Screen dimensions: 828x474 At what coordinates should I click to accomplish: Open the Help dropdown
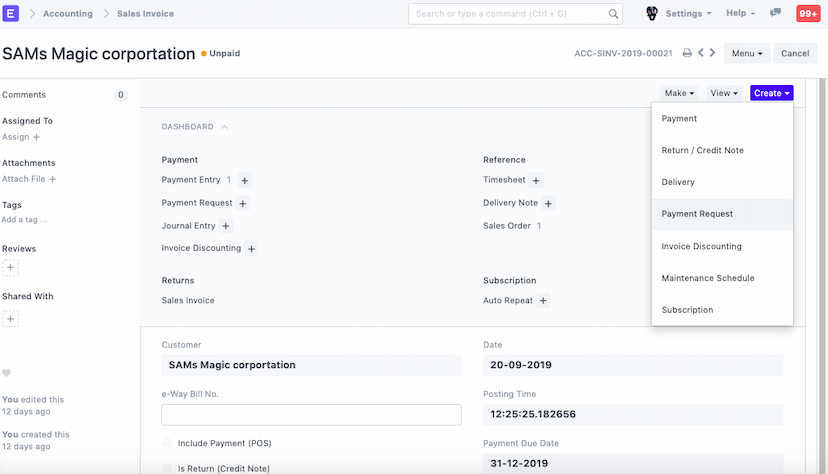pos(740,13)
